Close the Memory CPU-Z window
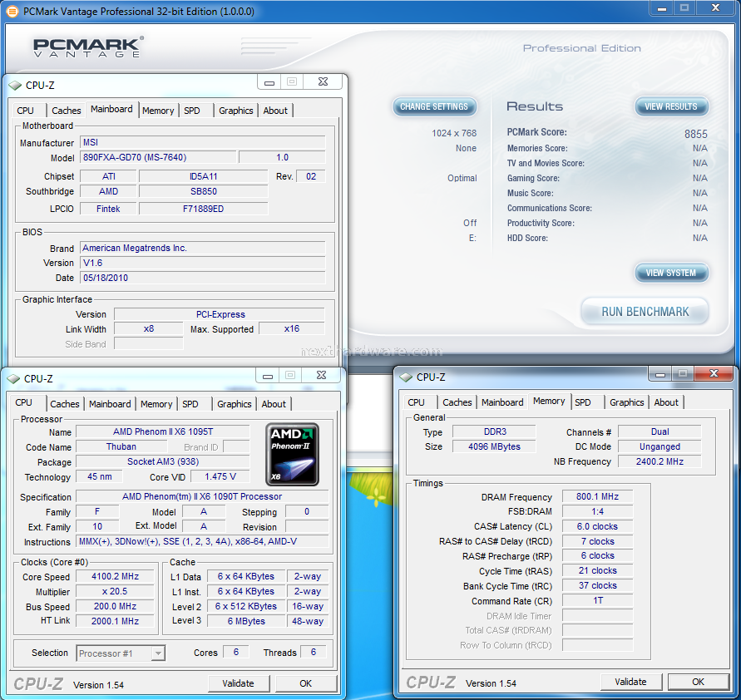This screenshot has height=700, width=741. click(x=714, y=373)
